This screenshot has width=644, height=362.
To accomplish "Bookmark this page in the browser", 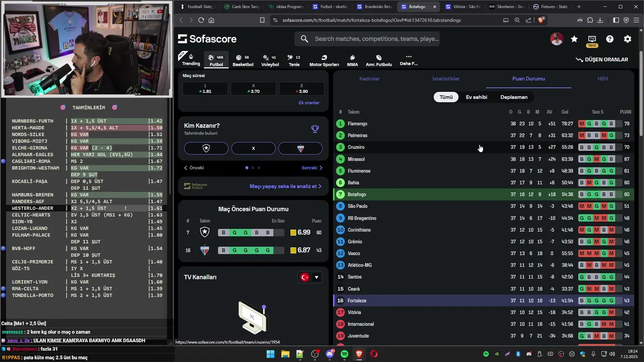I will 262,20.
